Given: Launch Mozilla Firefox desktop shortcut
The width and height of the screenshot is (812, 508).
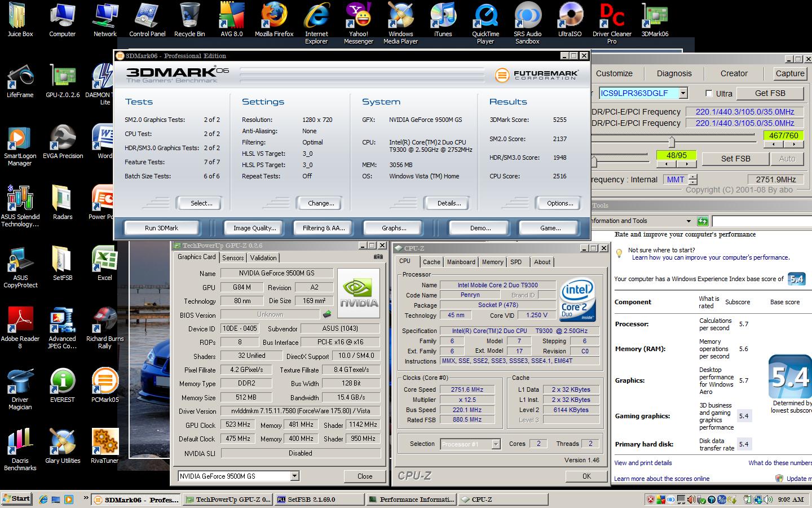Looking at the screenshot, I should click(274, 20).
